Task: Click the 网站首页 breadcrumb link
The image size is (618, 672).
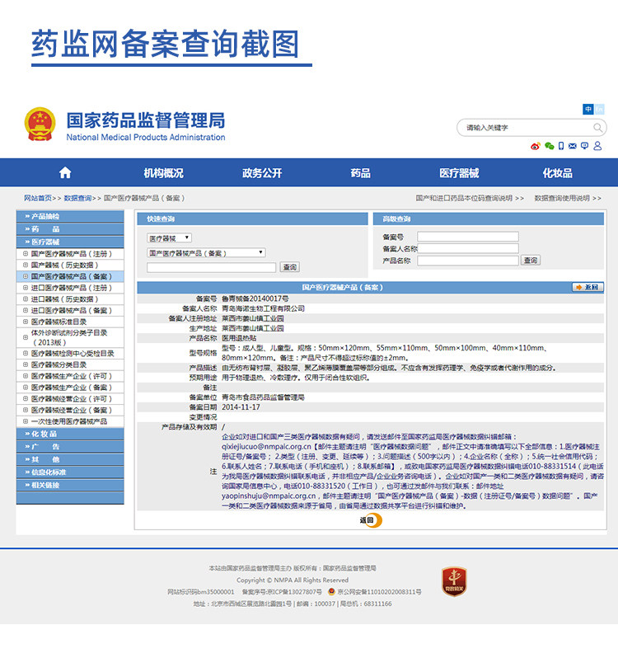Action: [38, 198]
